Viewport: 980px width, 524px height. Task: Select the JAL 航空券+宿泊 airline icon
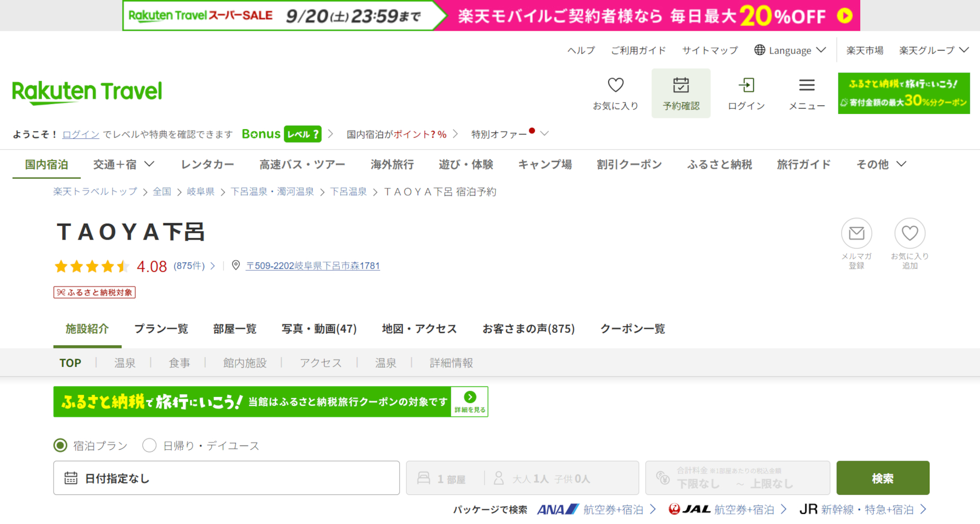click(x=676, y=509)
